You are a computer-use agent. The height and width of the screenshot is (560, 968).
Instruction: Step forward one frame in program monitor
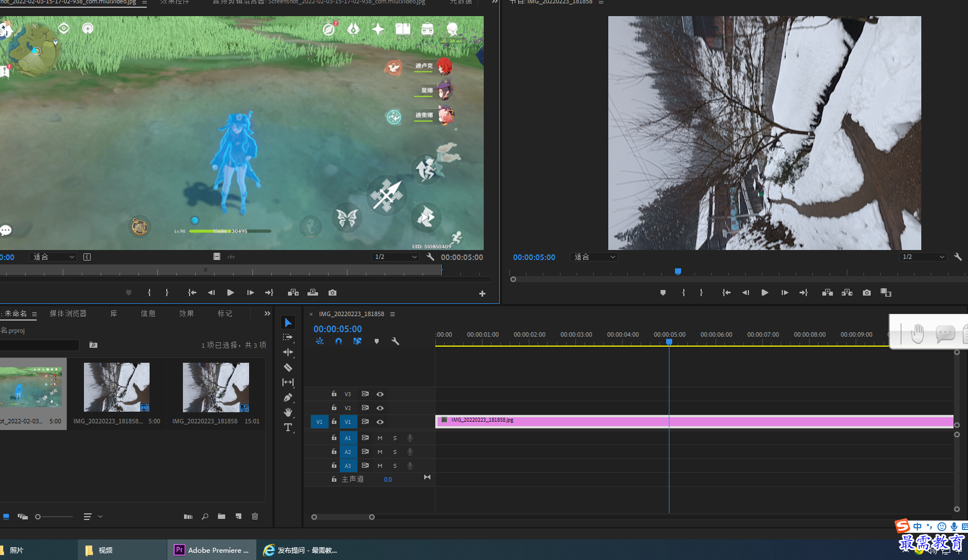(x=785, y=293)
